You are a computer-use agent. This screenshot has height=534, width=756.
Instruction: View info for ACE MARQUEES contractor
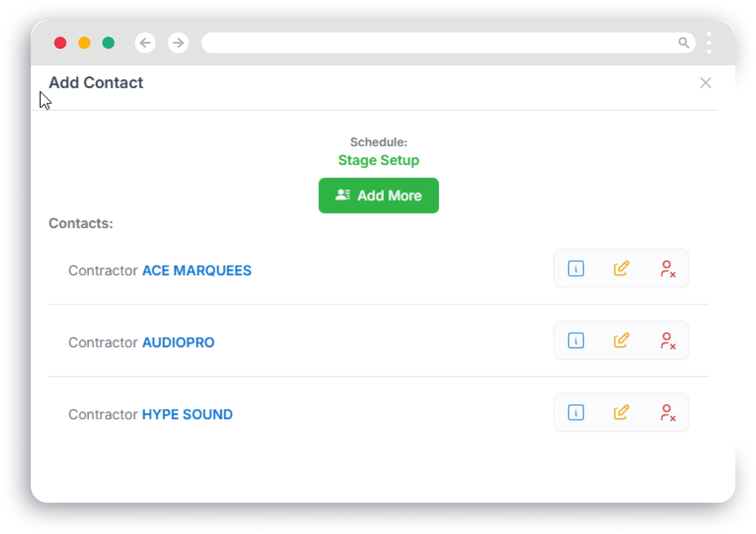576,269
